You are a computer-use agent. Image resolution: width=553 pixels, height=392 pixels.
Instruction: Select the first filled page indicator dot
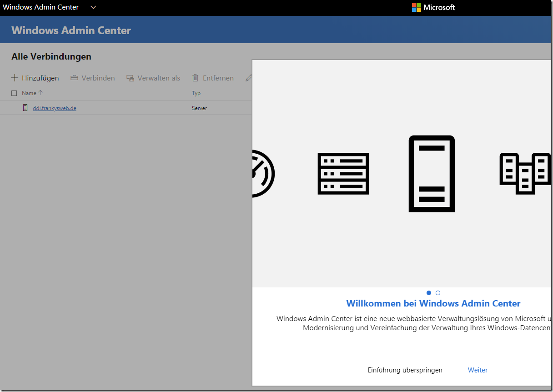[x=428, y=293]
